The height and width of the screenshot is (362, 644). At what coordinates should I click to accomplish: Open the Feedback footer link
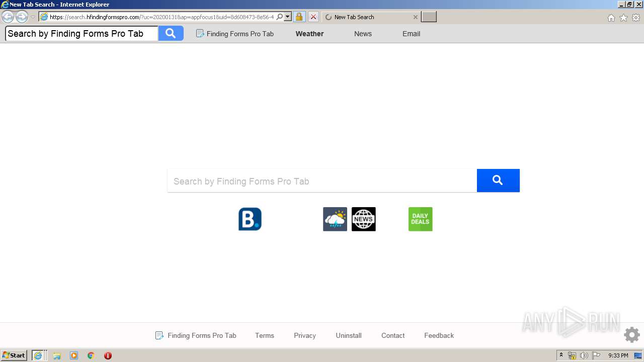[439, 335]
